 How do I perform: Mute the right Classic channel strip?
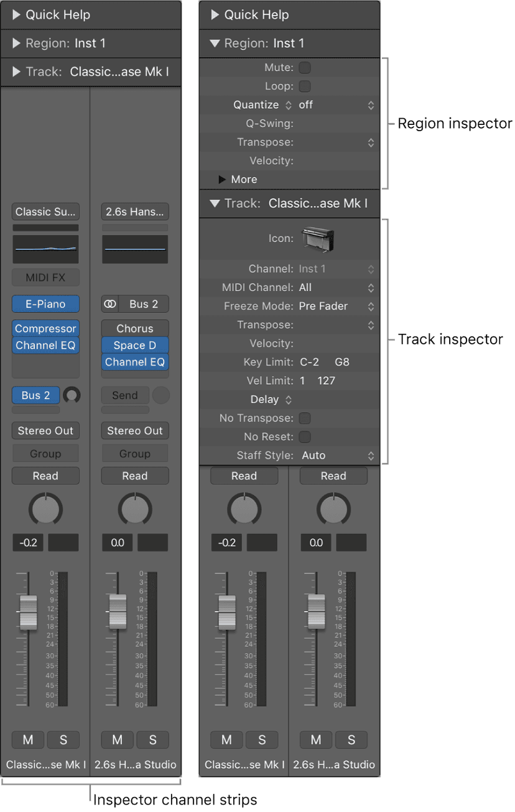[226, 740]
